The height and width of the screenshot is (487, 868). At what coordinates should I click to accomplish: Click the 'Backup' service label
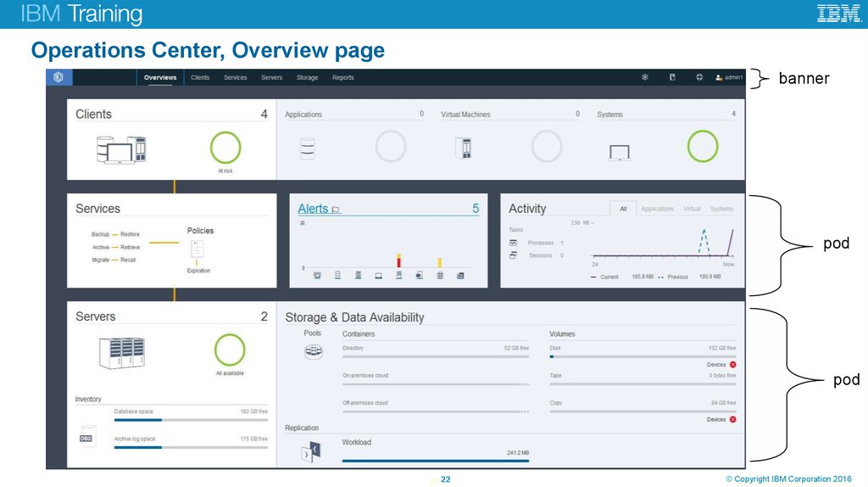(100, 234)
